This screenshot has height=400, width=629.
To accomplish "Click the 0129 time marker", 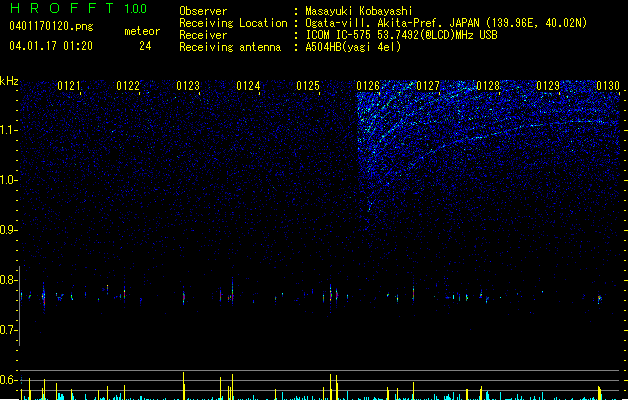I will 548,86.
